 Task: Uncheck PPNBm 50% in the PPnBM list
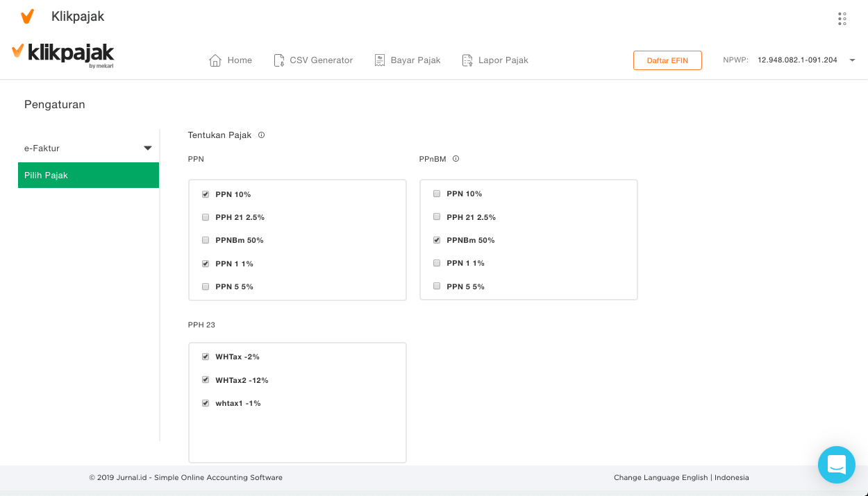pos(437,240)
